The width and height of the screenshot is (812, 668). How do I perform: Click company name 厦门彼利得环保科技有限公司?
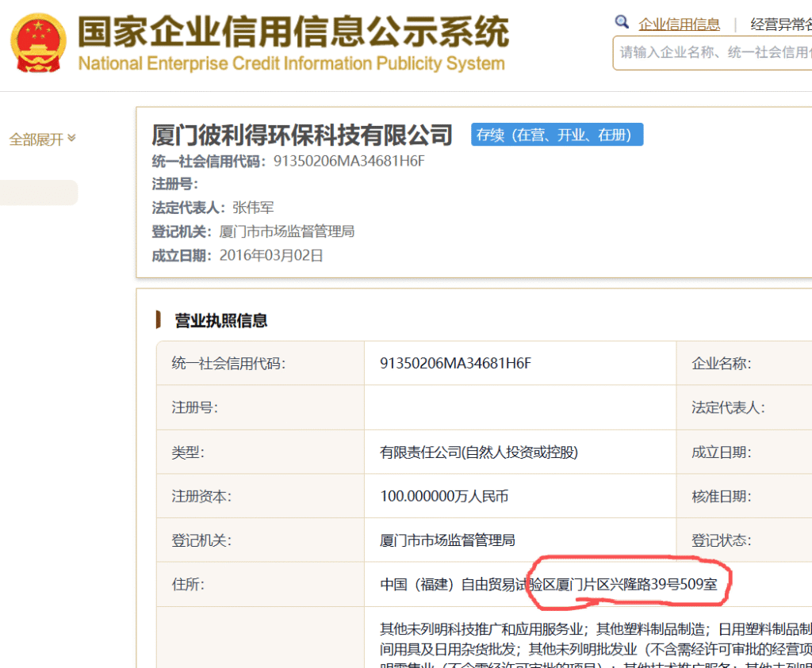point(302,136)
